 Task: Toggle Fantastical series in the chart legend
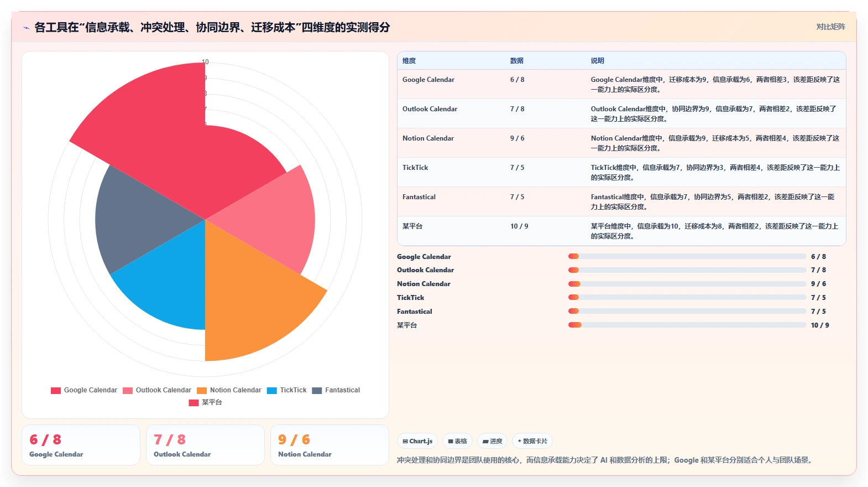point(336,390)
